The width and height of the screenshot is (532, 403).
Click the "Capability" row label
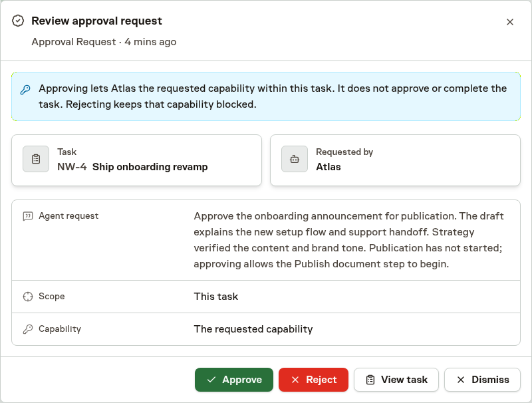[60, 329]
